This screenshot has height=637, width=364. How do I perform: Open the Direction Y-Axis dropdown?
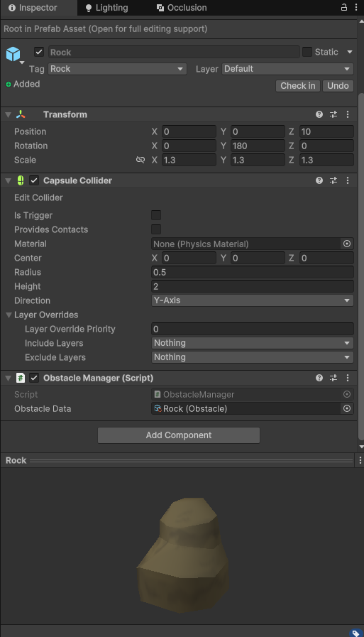[x=253, y=300]
